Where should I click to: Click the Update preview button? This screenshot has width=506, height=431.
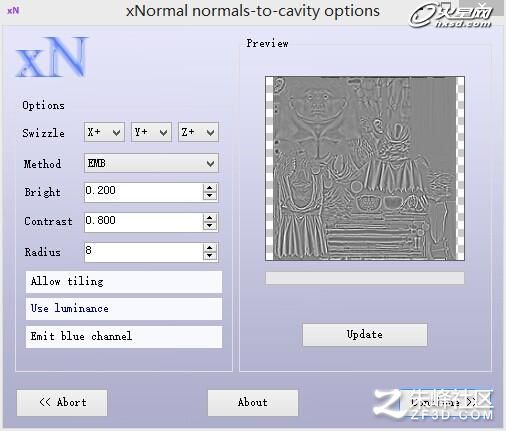coord(365,335)
